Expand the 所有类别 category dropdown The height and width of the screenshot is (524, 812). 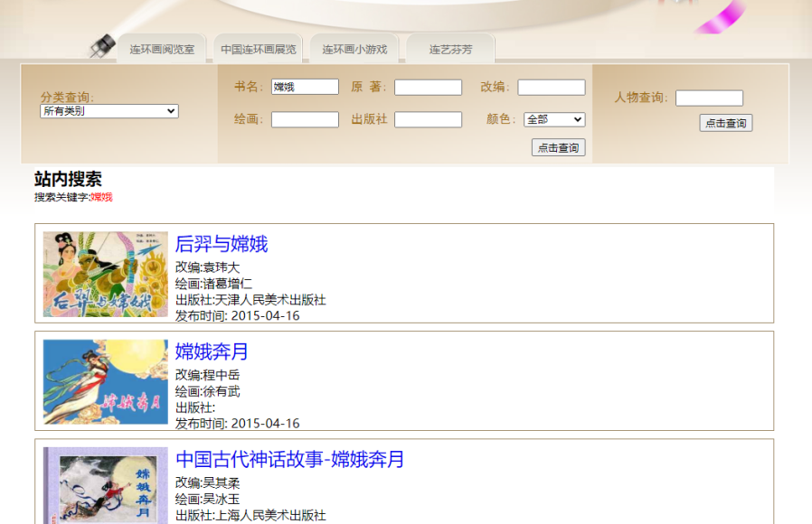tap(109, 111)
